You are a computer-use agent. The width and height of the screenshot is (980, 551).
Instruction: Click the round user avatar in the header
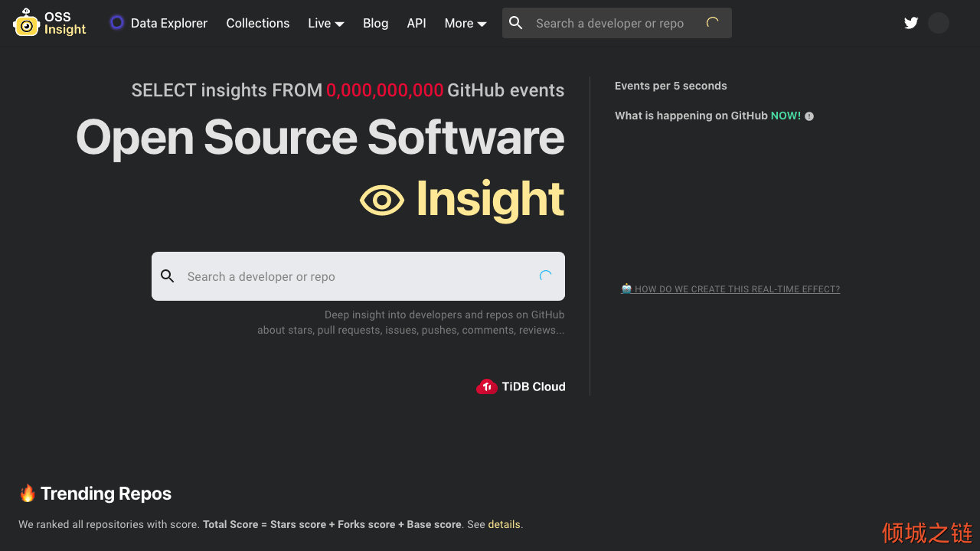pos(939,23)
